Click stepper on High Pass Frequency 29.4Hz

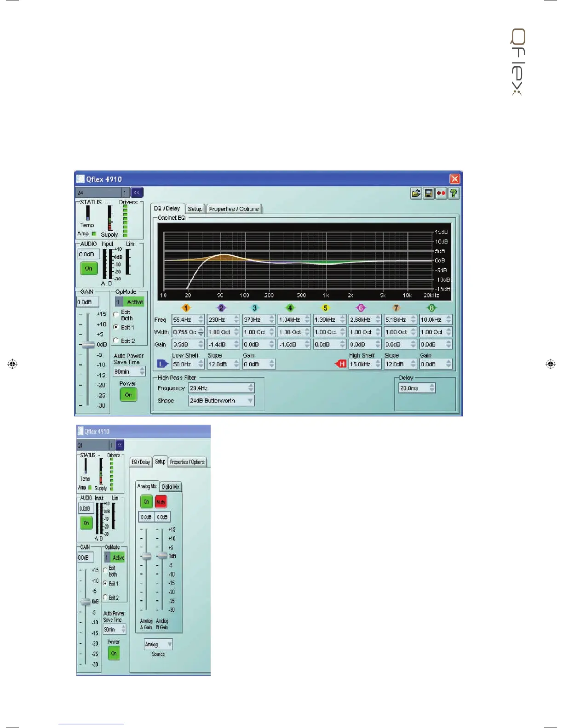click(251, 388)
